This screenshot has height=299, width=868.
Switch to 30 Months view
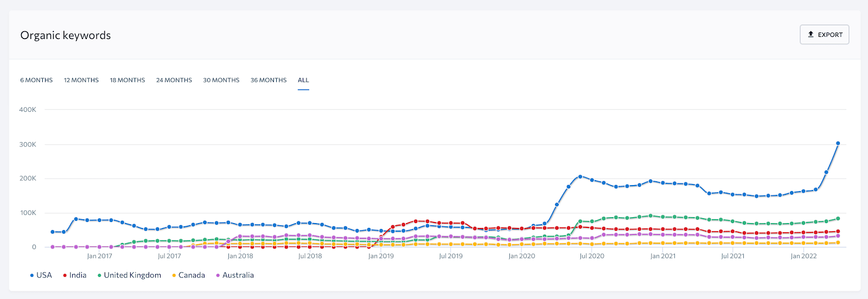tap(221, 80)
